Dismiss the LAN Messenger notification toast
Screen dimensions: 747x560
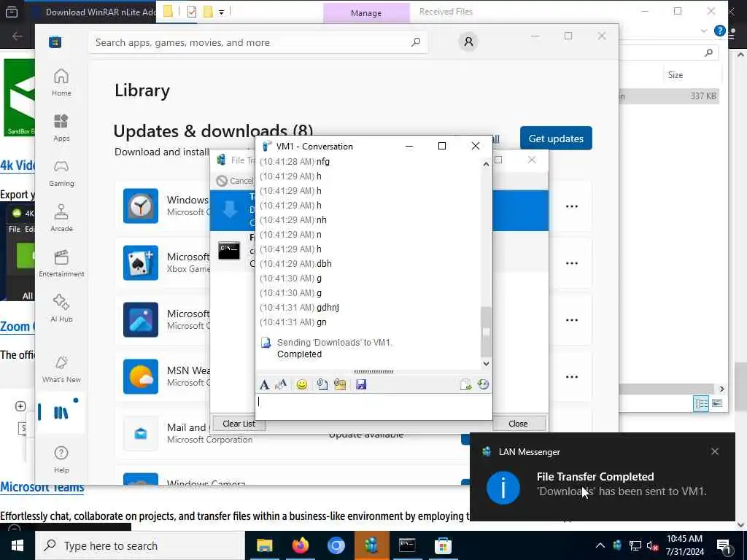(x=715, y=451)
